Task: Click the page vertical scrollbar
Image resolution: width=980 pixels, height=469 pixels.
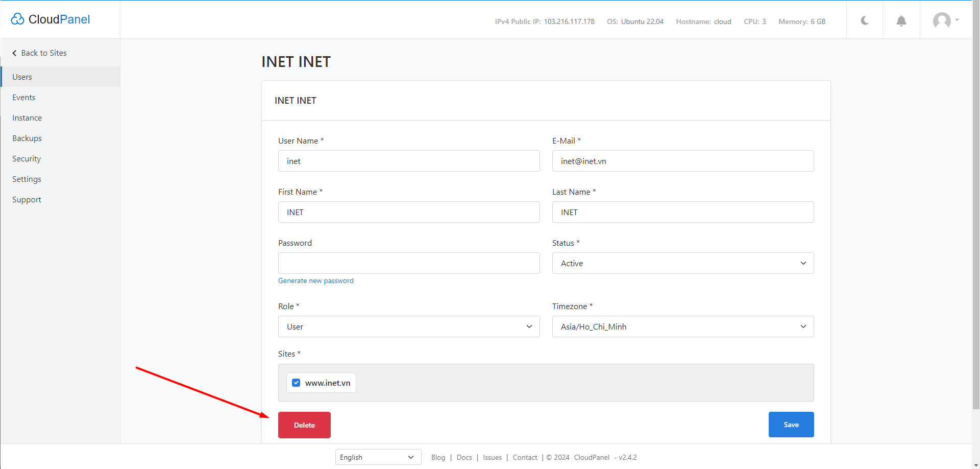Action: coord(976,204)
